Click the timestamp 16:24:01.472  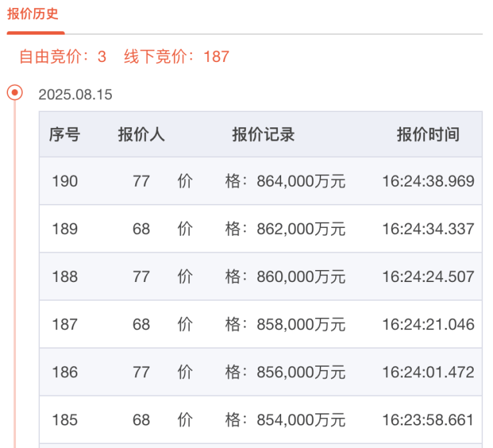point(428,372)
